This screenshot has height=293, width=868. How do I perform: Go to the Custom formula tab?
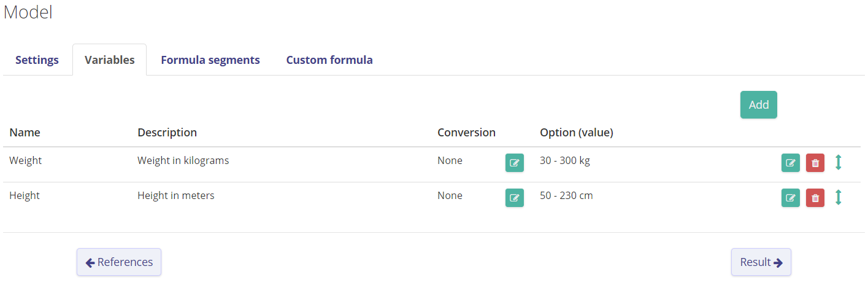[x=329, y=60]
